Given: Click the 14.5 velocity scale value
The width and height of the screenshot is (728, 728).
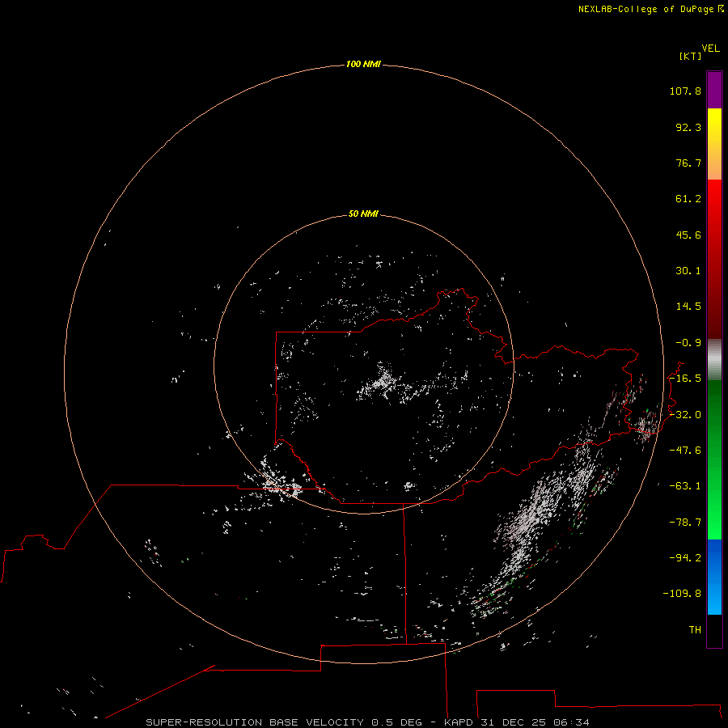Looking at the screenshot, I should click(688, 307).
